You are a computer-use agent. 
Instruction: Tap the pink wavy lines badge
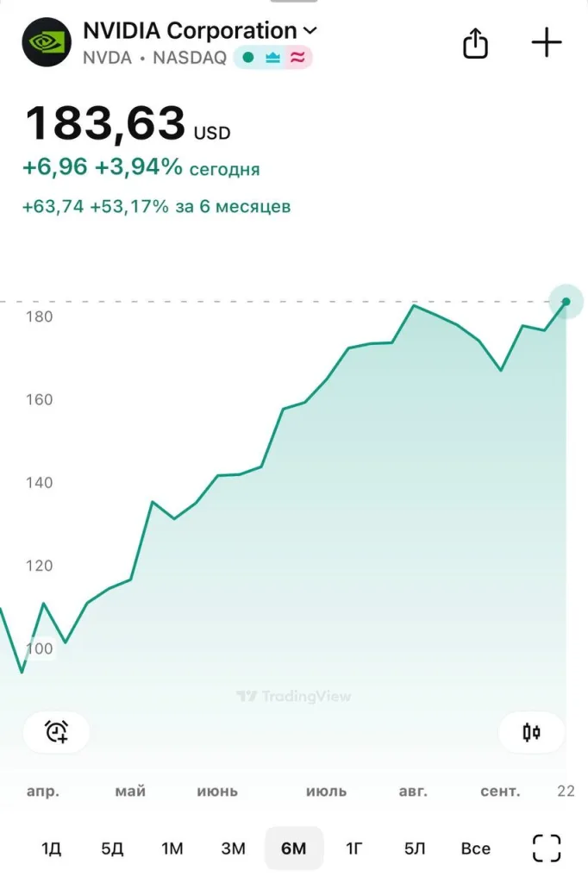coord(297,58)
